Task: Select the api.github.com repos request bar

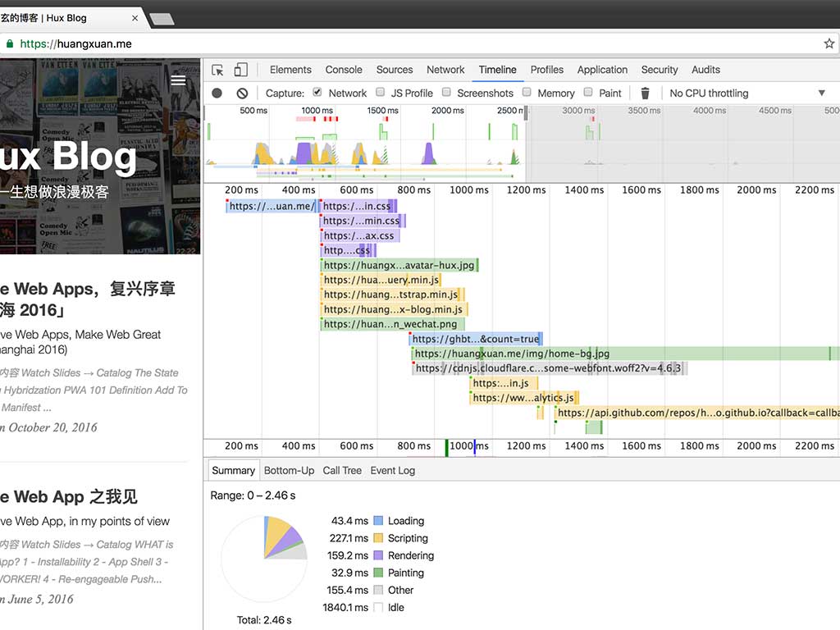Action: tap(697, 413)
